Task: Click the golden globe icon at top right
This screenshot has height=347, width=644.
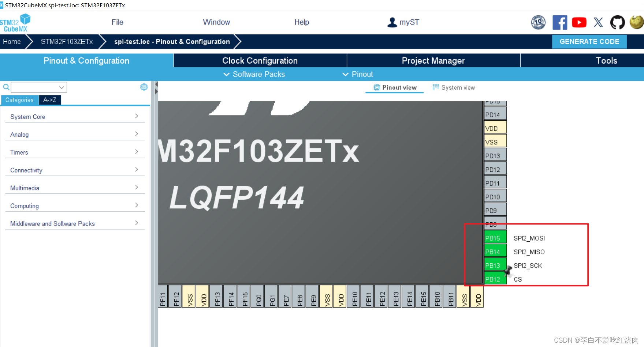Action: (637, 22)
